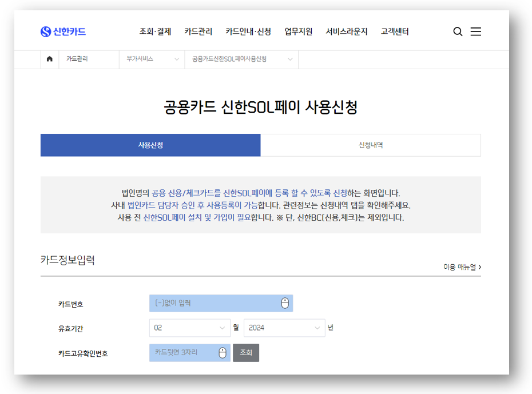Focus the 카드고유확인번호 input field
The width and height of the screenshot is (532, 394).
[190, 353]
